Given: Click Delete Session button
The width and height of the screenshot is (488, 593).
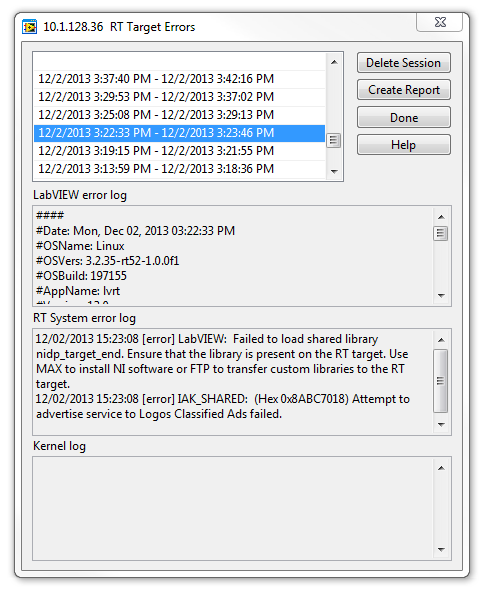Looking at the screenshot, I should point(403,63).
